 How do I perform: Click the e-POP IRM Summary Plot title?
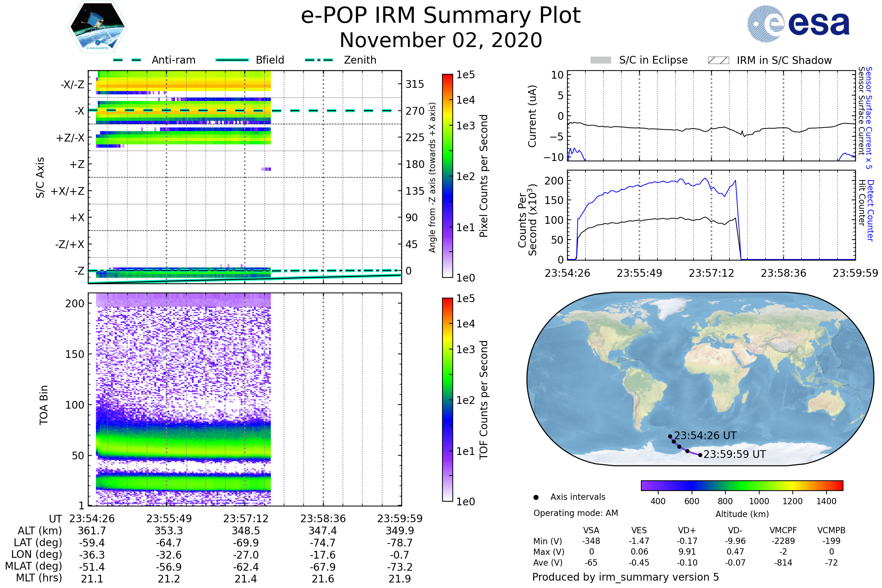[441, 16]
